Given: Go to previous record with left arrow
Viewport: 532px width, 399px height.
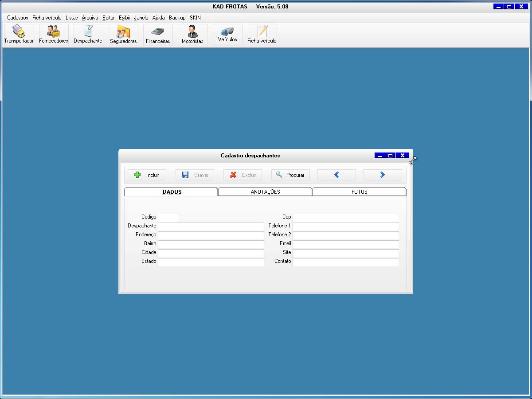Looking at the screenshot, I should 336,175.
